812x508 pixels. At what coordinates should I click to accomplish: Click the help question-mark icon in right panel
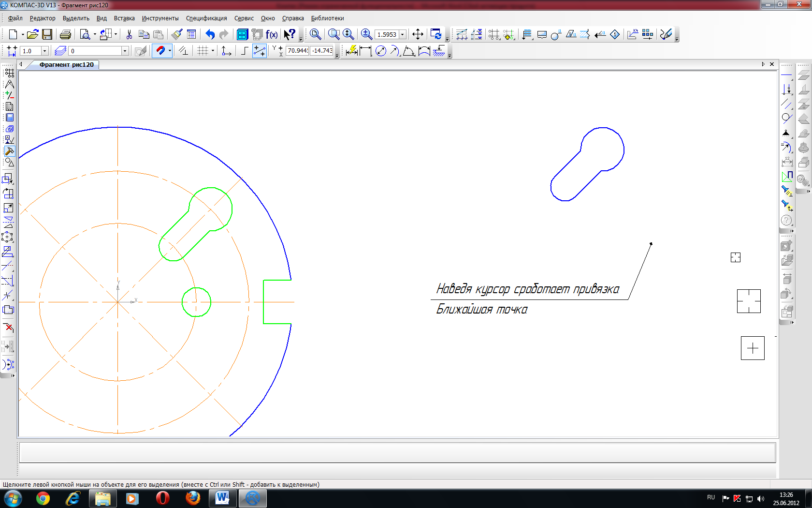[786, 221]
